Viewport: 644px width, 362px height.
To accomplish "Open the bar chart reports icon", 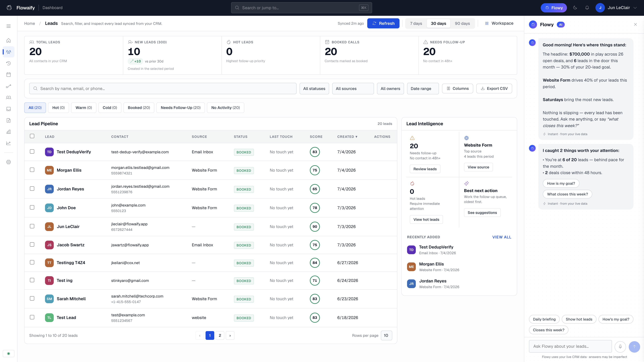I will click(x=9, y=132).
